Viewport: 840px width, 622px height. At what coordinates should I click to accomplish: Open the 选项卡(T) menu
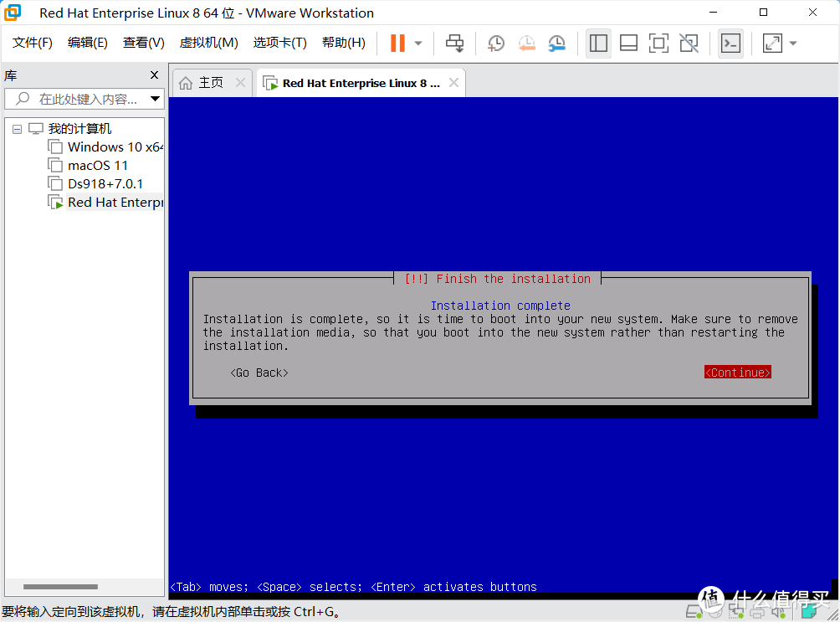coord(279,43)
